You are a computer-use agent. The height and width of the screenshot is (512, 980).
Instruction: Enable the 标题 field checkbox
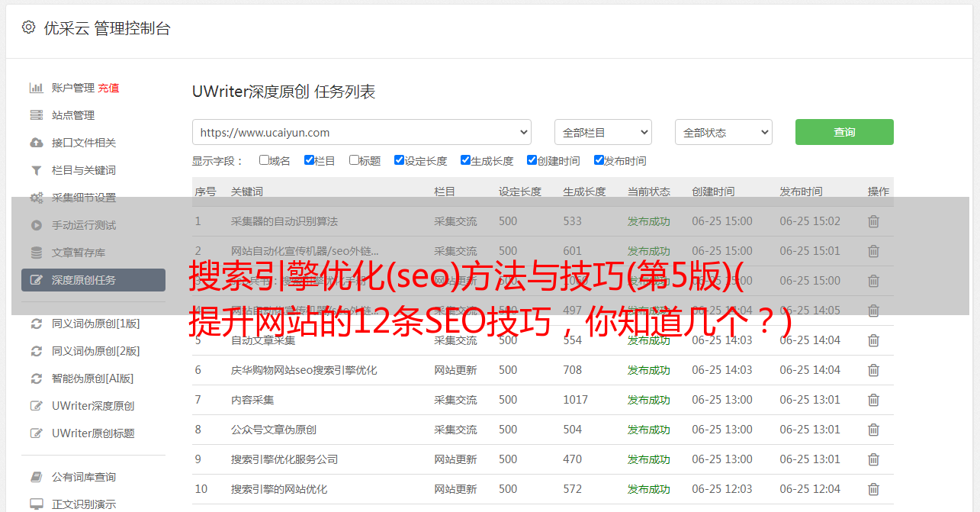coord(354,160)
